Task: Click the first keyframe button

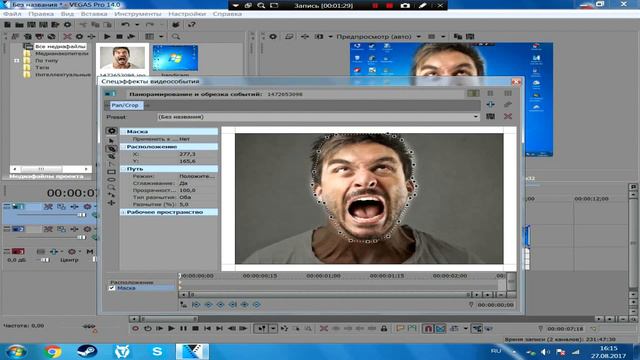Action: (x=196, y=304)
